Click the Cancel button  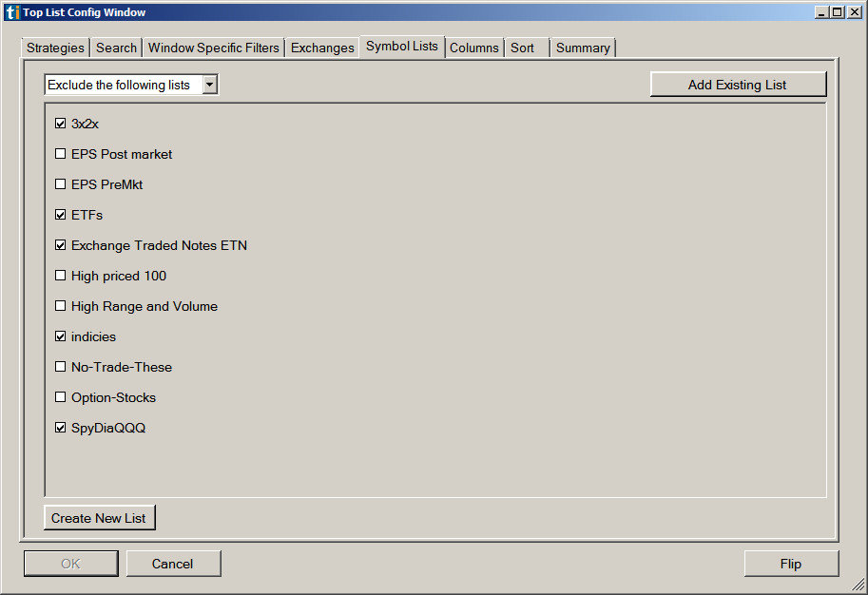pos(173,564)
